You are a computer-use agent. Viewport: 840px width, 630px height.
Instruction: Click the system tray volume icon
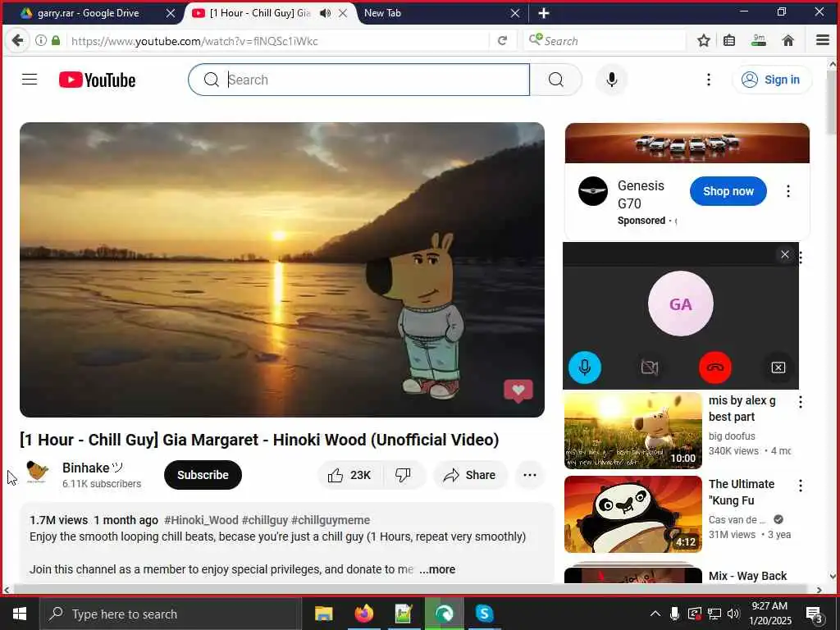733,614
